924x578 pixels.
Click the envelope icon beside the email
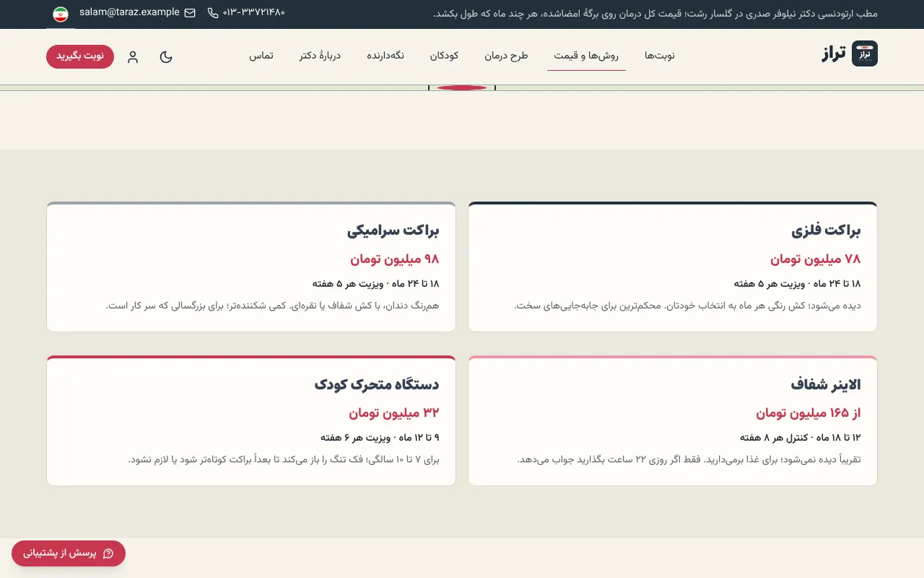point(190,13)
